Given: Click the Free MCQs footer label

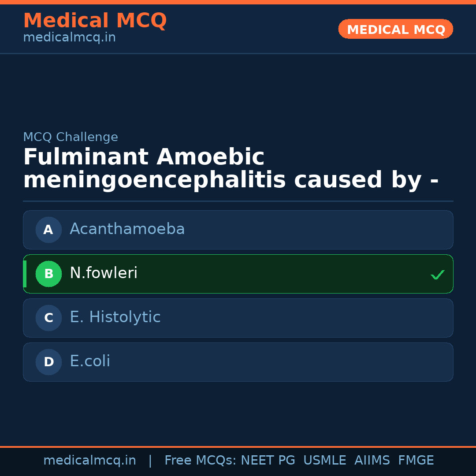Looking at the screenshot, I should [x=201, y=461].
